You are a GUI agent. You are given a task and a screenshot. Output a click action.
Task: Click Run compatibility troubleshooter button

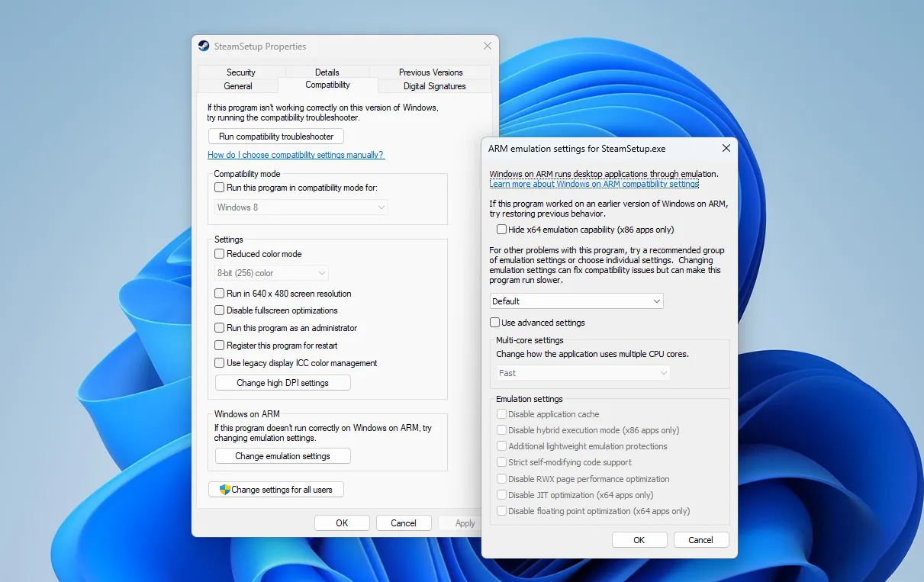[276, 137]
